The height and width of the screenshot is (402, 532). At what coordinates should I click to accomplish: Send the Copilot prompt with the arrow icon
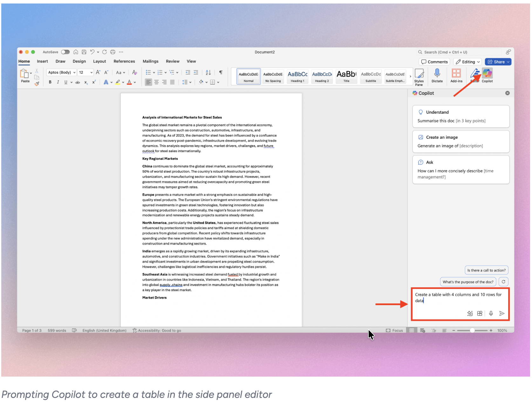tap(502, 313)
